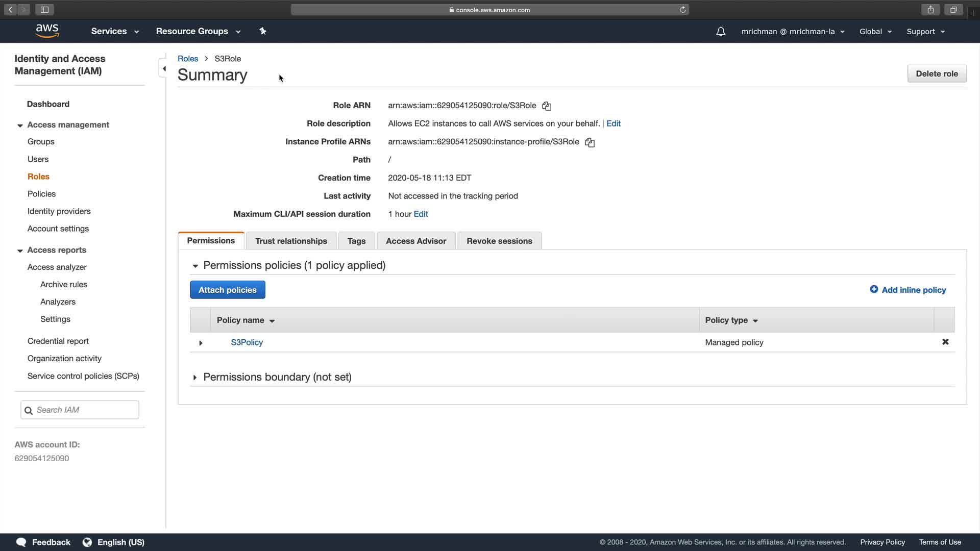Collapse the Permissions policies section

coord(195,266)
